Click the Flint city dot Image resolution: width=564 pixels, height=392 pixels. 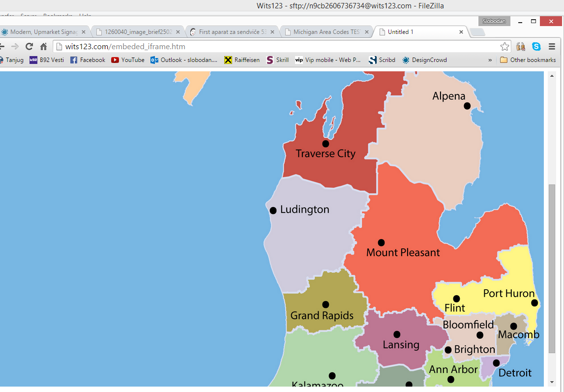click(x=456, y=299)
